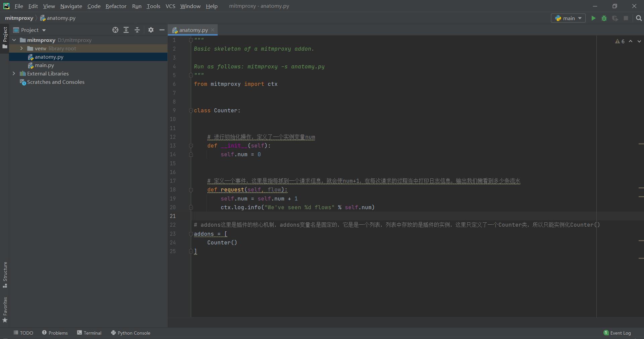Viewport: 644px width, 339px height.
Task: Open the Problems tool window
Action: click(x=55, y=333)
